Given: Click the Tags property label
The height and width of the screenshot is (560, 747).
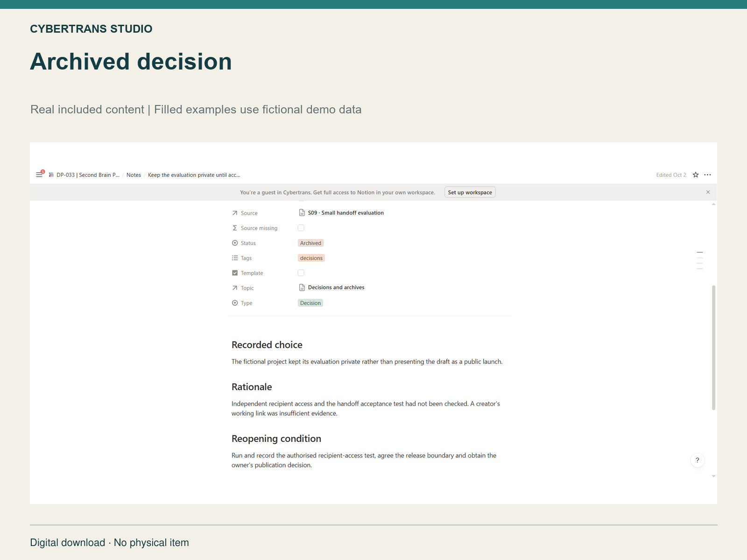Looking at the screenshot, I should (x=246, y=258).
